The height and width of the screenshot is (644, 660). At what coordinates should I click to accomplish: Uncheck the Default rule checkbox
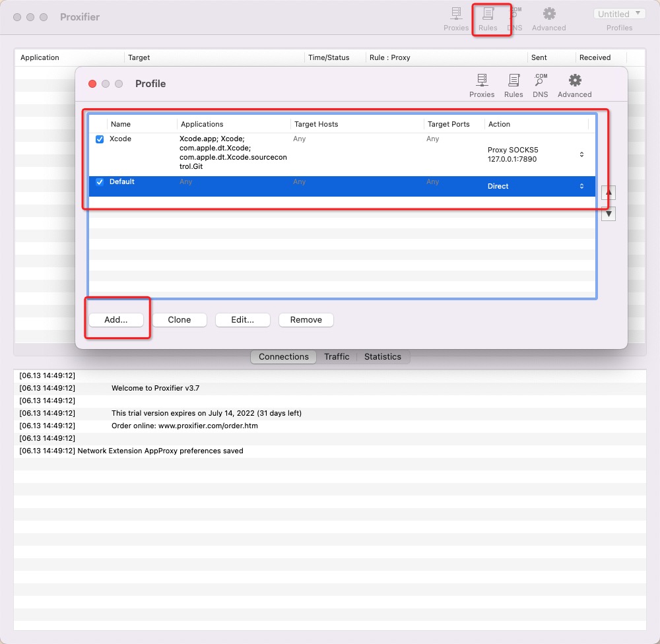click(x=100, y=182)
